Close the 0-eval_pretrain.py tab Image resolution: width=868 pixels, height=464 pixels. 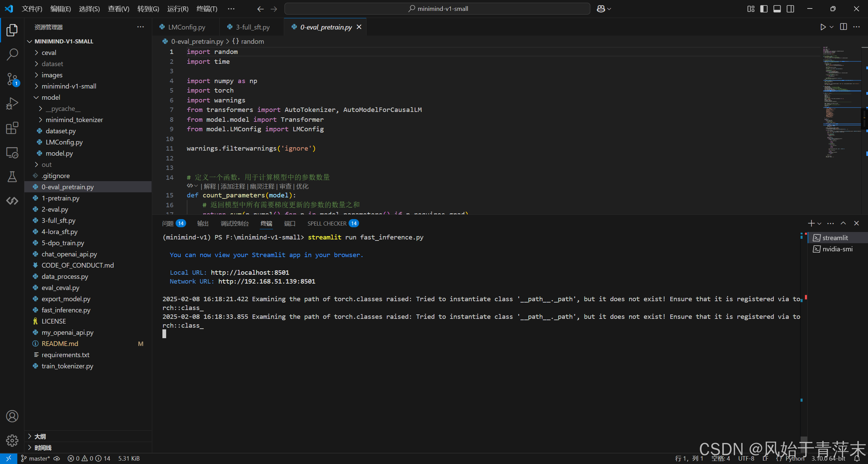pos(359,27)
